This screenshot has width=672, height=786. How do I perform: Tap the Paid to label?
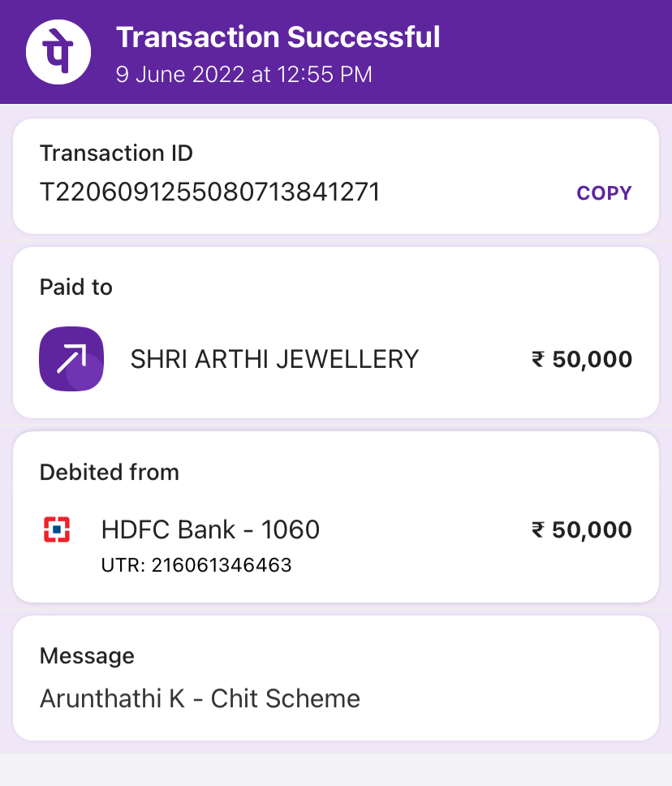(76, 287)
